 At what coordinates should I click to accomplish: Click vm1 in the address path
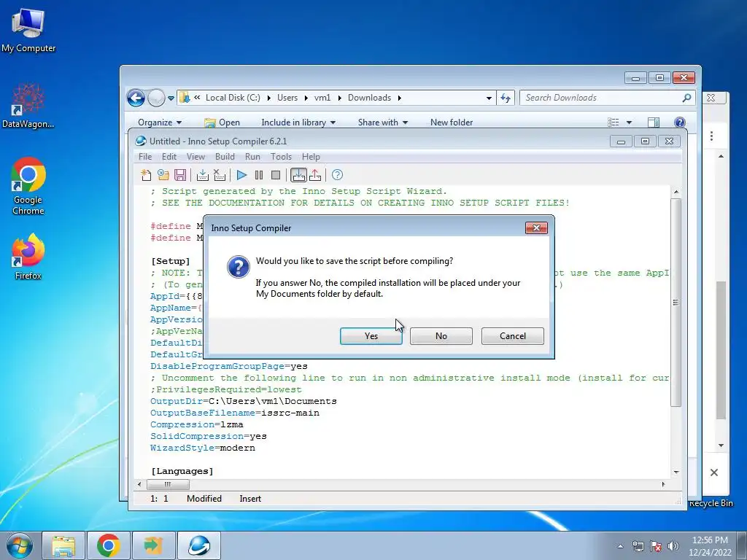(322, 98)
